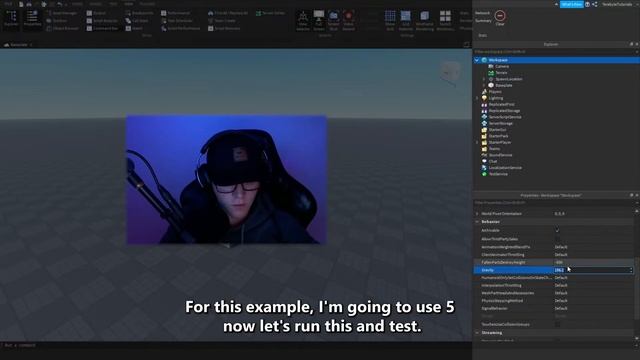
Task: Open the SignalBehavior Default dropdown
Action: (x=593, y=308)
